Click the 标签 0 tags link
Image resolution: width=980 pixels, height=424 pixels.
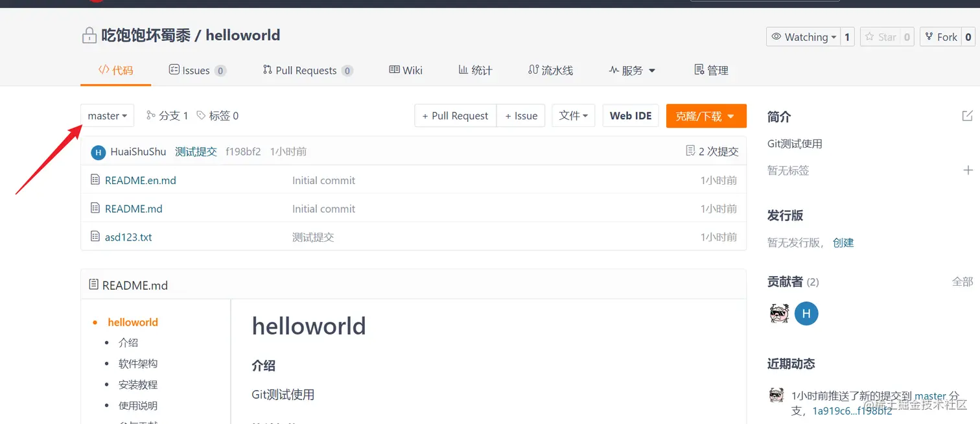point(218,115)
